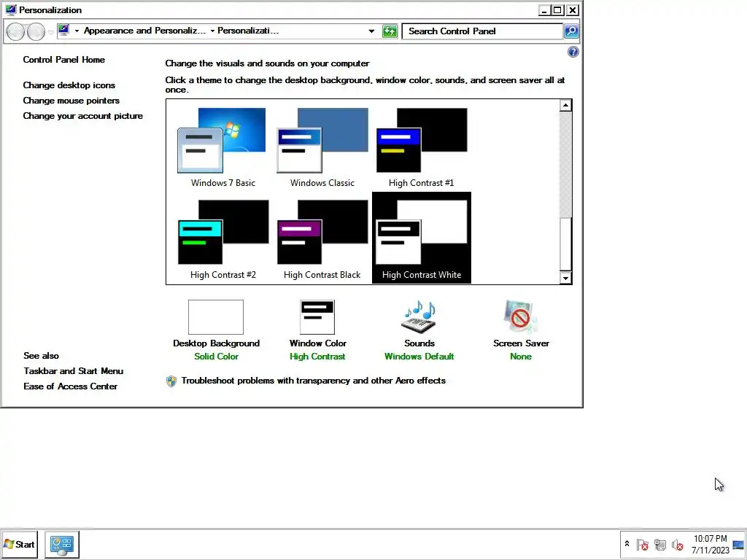Click Appearance and Personalization breadcrumb

point(145,31)
